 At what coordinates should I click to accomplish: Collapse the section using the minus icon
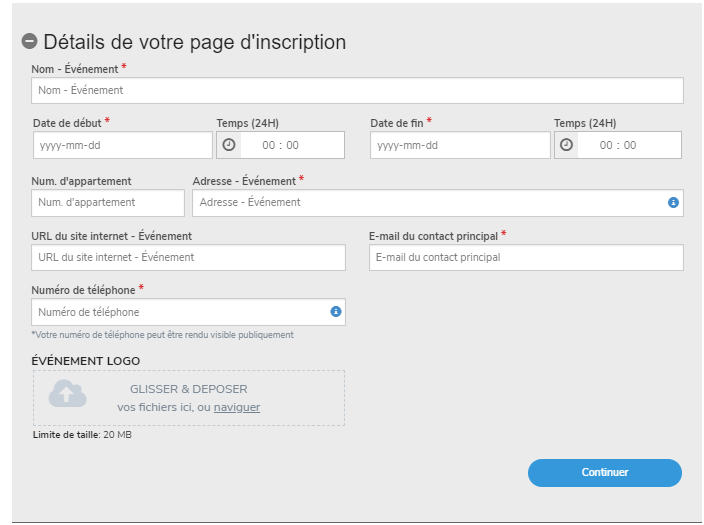click(30, 42)
